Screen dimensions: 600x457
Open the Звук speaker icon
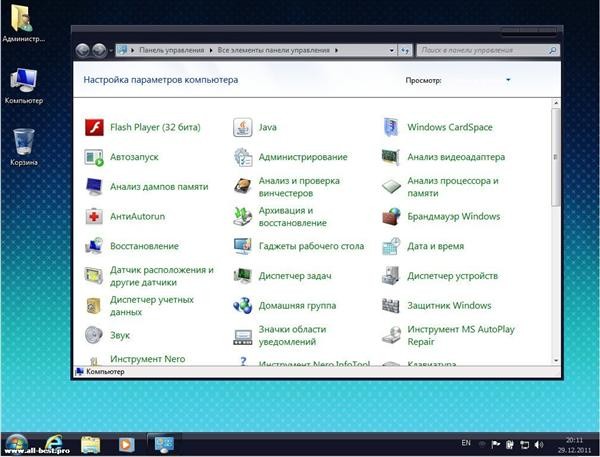pyautogui.click(x=94, y=335)
